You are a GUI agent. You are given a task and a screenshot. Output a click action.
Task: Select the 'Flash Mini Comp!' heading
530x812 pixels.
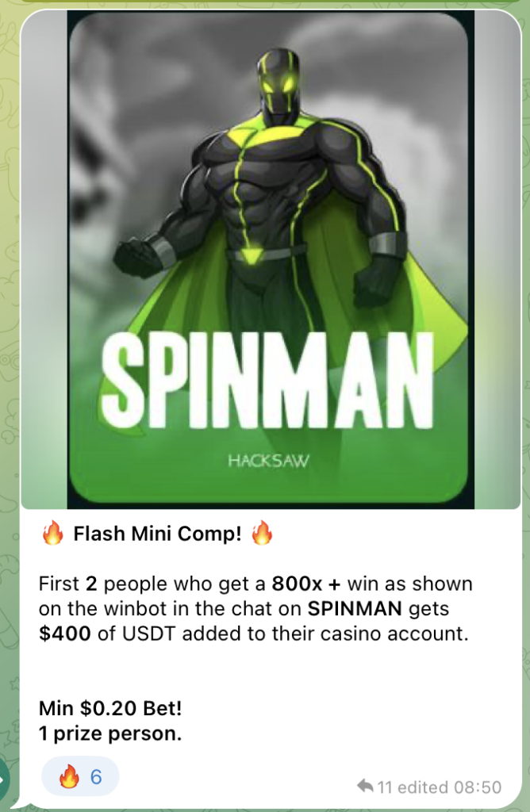click(x=158, y=534)
